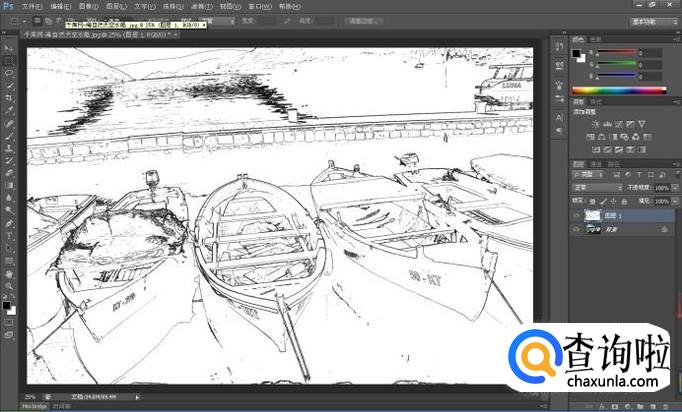Click the status bar info arrow
Screen dimensions: 682x412
click(137, 397)
